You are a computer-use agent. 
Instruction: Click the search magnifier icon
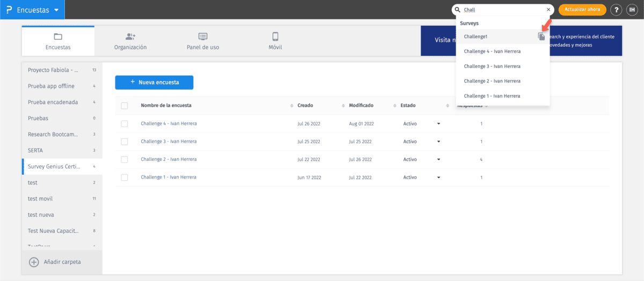[x=457, y=10]
